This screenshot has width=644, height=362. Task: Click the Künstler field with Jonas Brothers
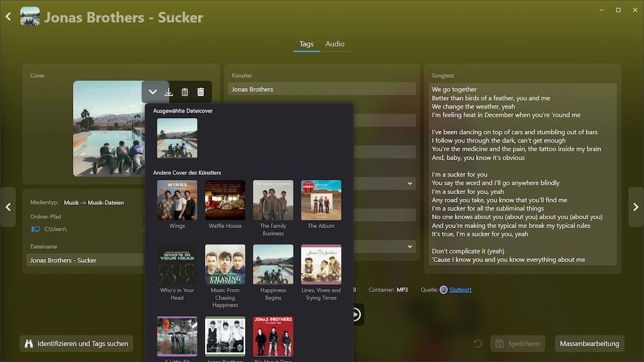[x=323, y=89]
